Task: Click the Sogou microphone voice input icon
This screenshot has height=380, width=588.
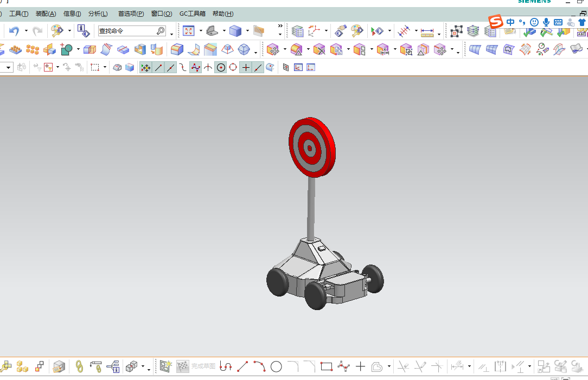Action: point(546,22)
